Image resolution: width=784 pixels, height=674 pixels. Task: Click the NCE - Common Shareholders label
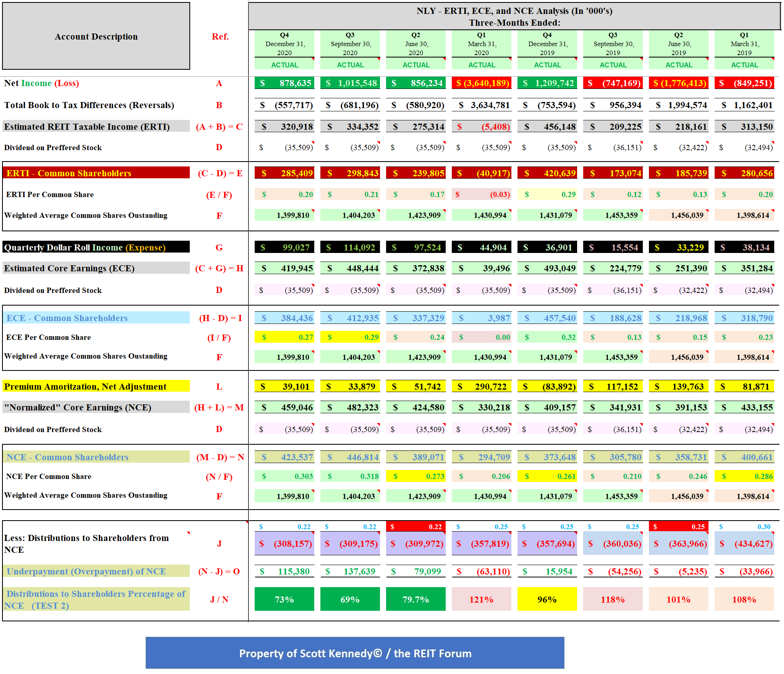coord(96,457)
